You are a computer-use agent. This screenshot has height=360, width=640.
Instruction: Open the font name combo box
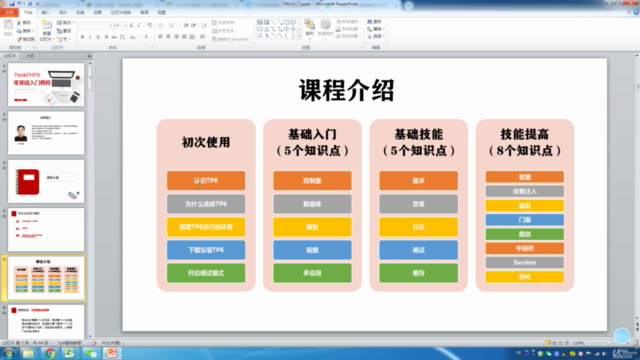click(x=96, y=25)
